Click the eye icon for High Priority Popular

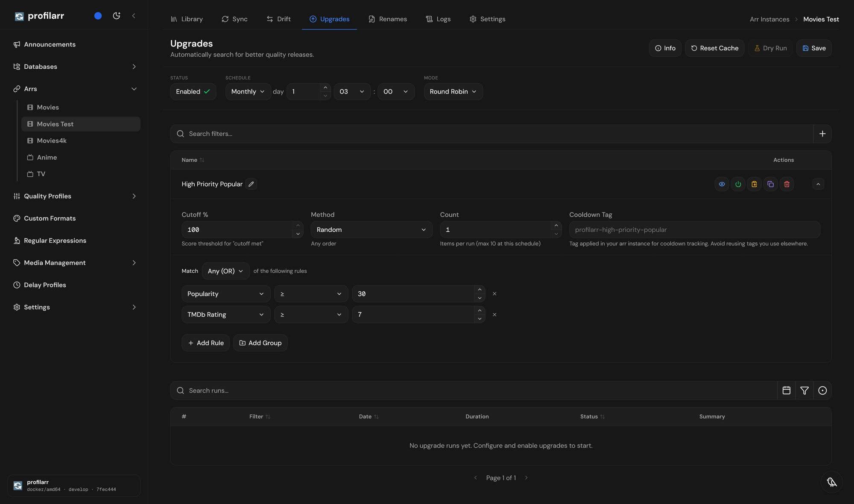[x=722, y=184]
